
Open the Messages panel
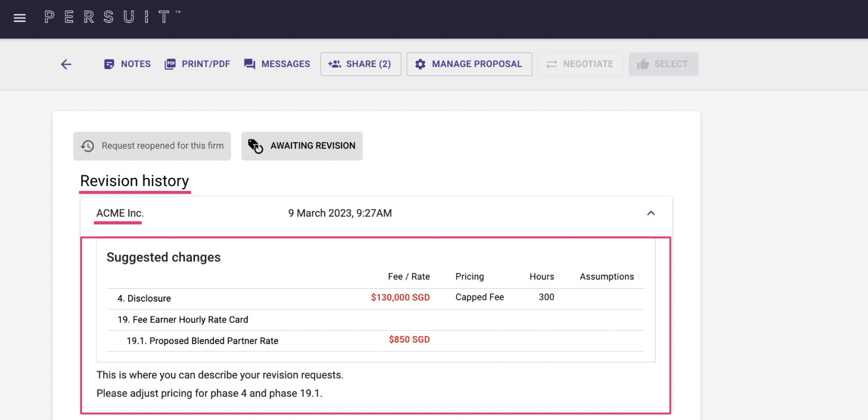click(x=277, y=64)
